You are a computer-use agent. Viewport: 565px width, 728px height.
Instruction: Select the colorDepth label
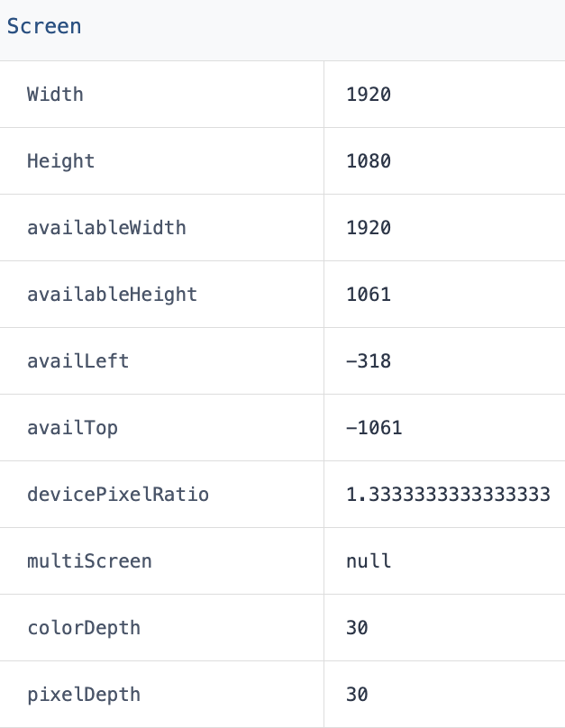[x=84, y=628]
